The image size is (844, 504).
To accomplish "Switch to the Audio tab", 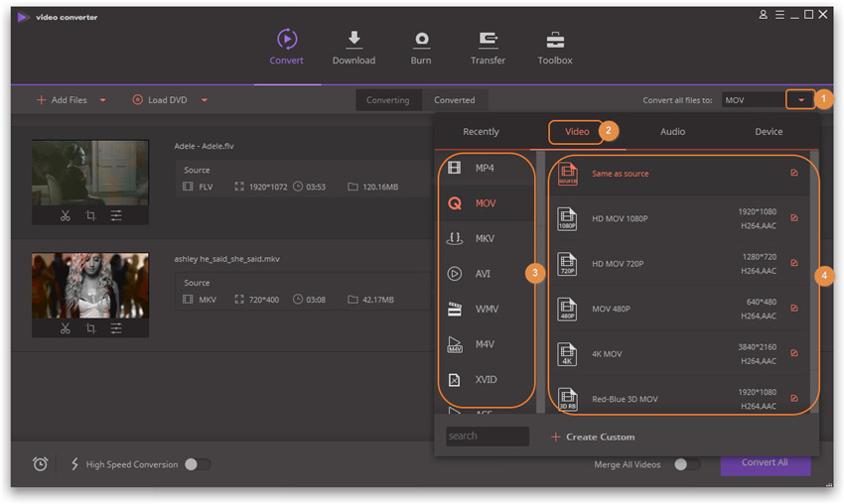I will pyautogui.click(x=673, y=132).
